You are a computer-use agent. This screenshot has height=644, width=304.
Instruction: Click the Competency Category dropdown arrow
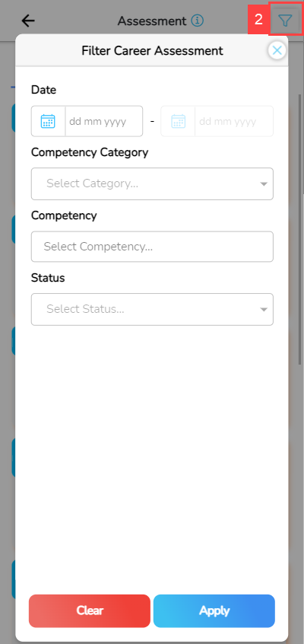[x=264, y=184]
